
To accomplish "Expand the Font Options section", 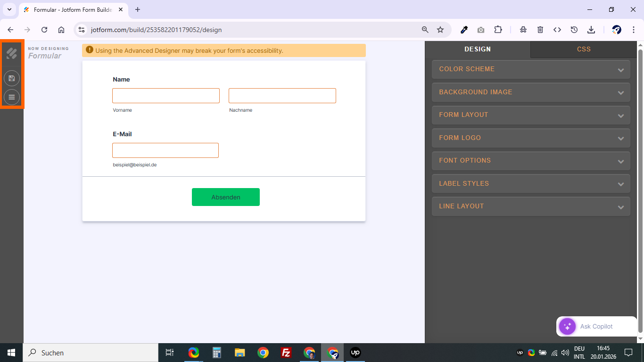I will tap(531, 161).
